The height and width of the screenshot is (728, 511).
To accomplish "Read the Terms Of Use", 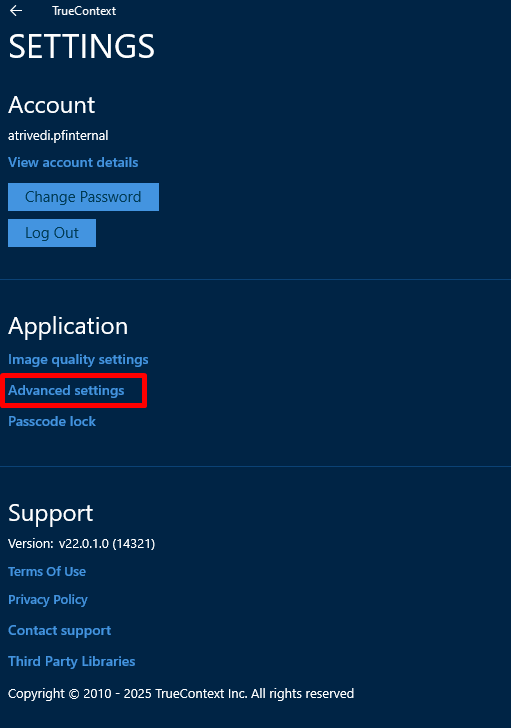I will coord(47,572).
